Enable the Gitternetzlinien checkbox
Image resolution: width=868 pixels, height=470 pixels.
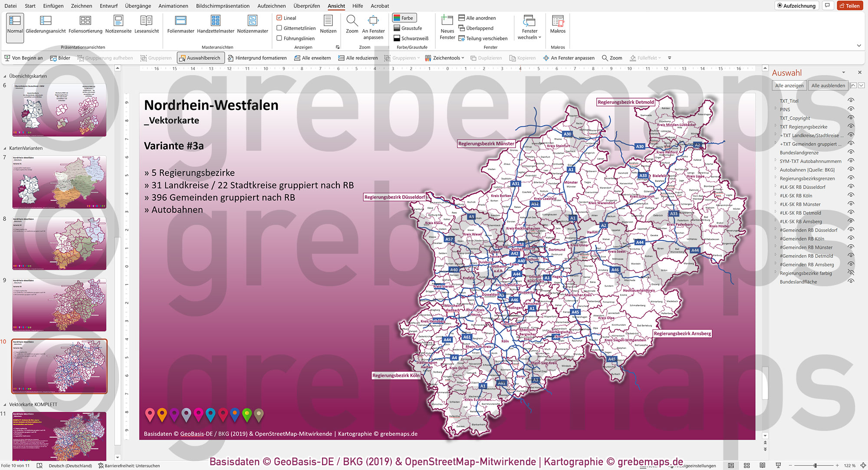point(279,28)
